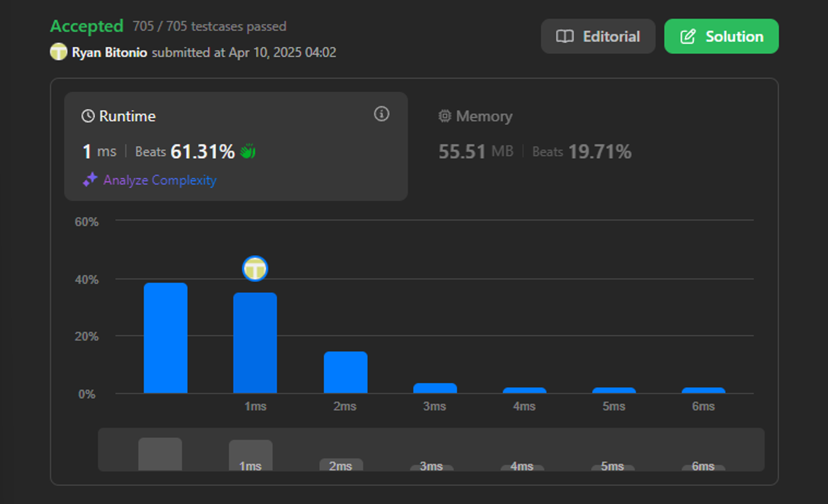
Task: Click the highlighted 1ms bar in the chart
Action: [255, 343]
